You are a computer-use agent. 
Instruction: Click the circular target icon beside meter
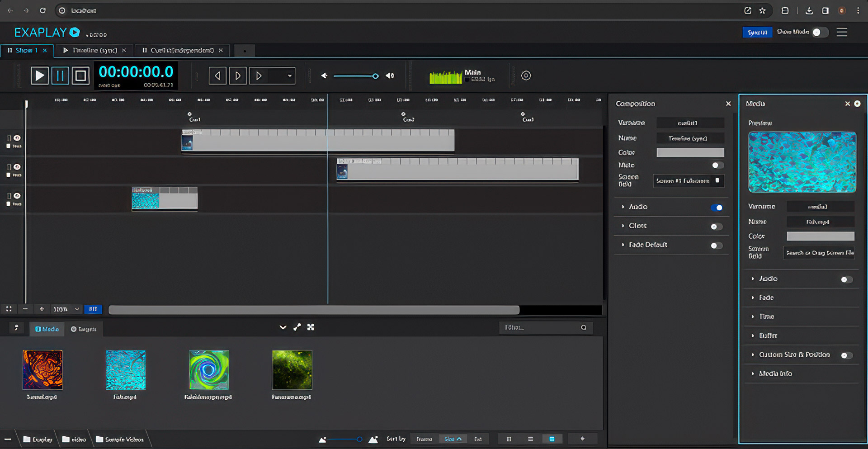[x=526, y=76]
